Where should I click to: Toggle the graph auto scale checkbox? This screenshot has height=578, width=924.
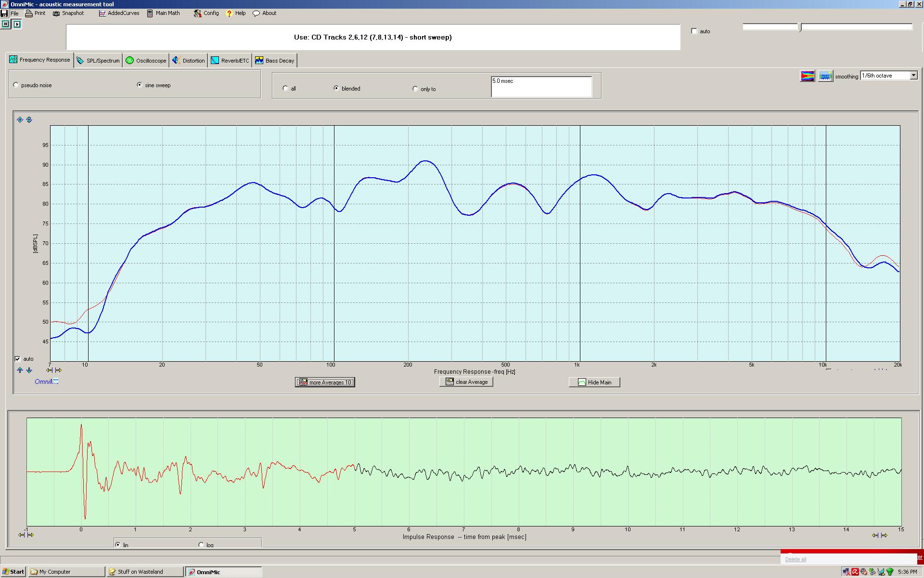click(x=18, y=359)
